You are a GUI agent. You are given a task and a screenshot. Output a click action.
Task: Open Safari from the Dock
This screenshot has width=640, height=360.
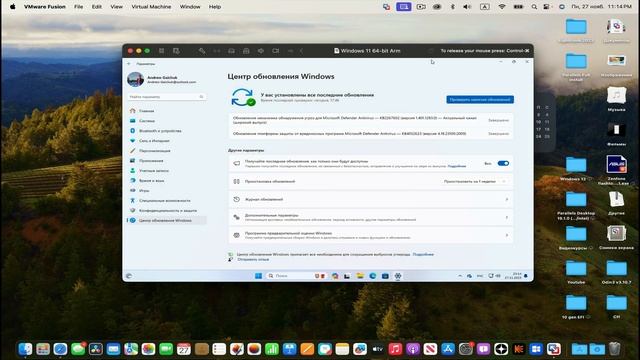60,349
